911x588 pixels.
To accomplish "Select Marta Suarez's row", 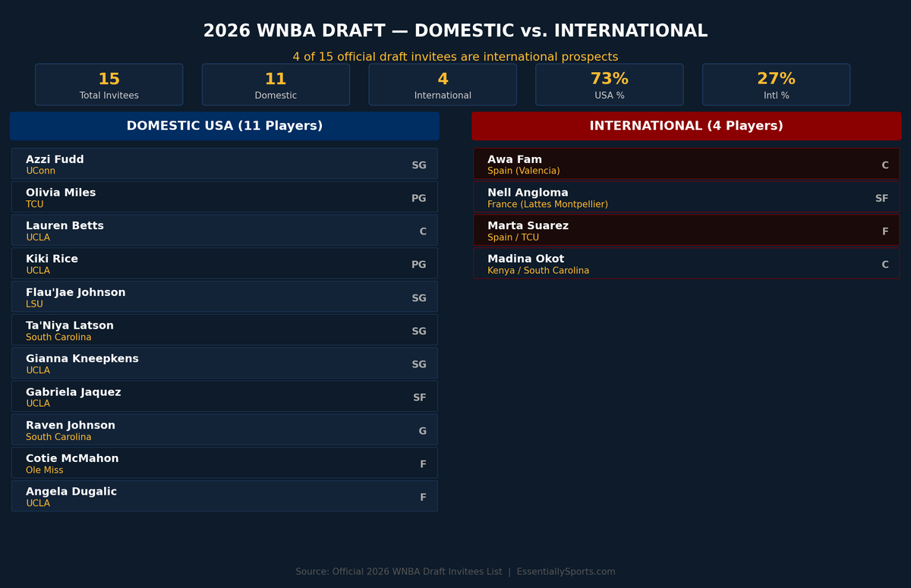I will coord(686,231).
